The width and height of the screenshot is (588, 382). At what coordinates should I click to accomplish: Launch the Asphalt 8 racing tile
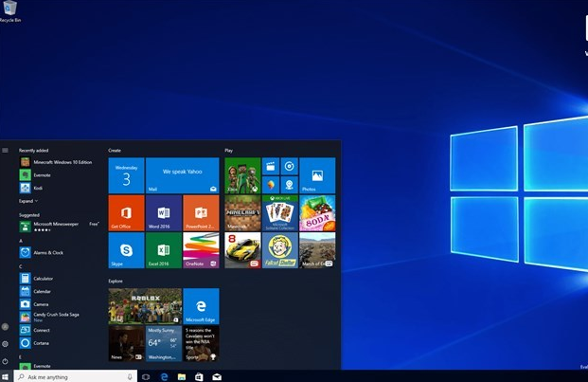(x=242, y=250)
